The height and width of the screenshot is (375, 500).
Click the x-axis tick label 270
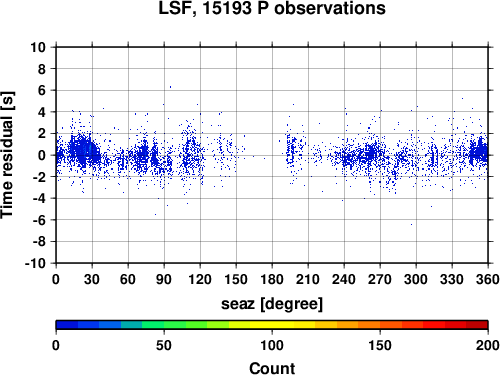[x=380, y=279]
